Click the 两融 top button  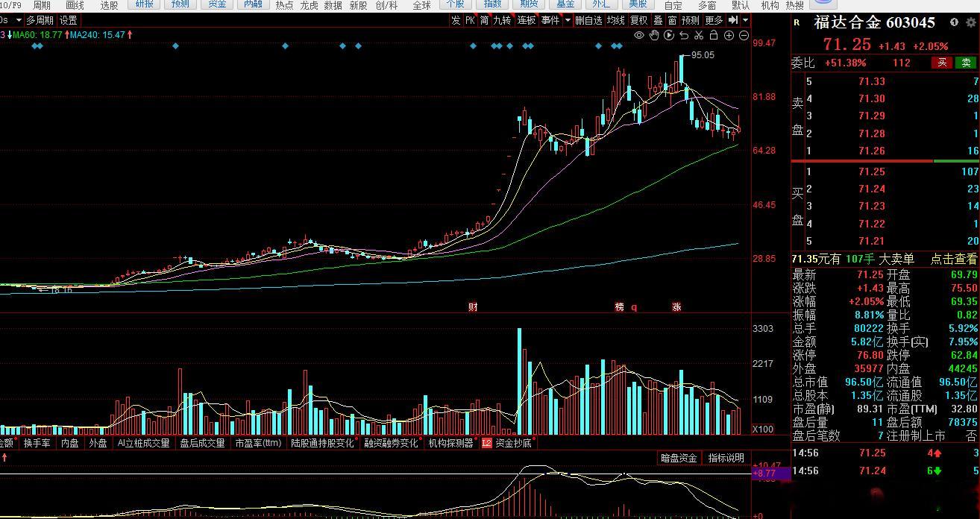coord(254,4)
